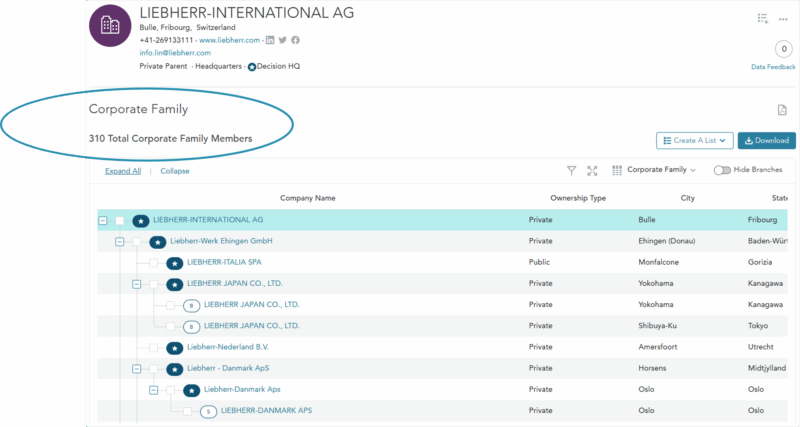Click the 310 Total Corporate Family Members text
The image size is (800, 427).
point(170,139)
